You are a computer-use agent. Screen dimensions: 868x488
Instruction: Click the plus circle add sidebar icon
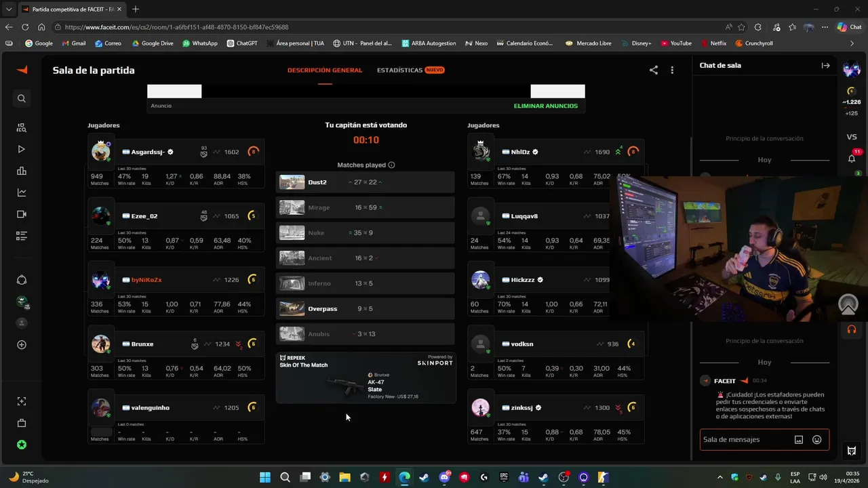tap(22, 344)
